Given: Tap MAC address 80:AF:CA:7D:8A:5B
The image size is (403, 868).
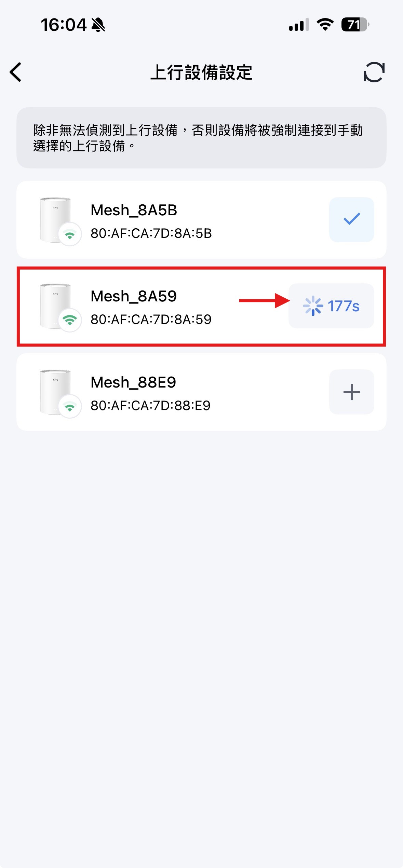Looking at the screenshot, I should (151, 233).
